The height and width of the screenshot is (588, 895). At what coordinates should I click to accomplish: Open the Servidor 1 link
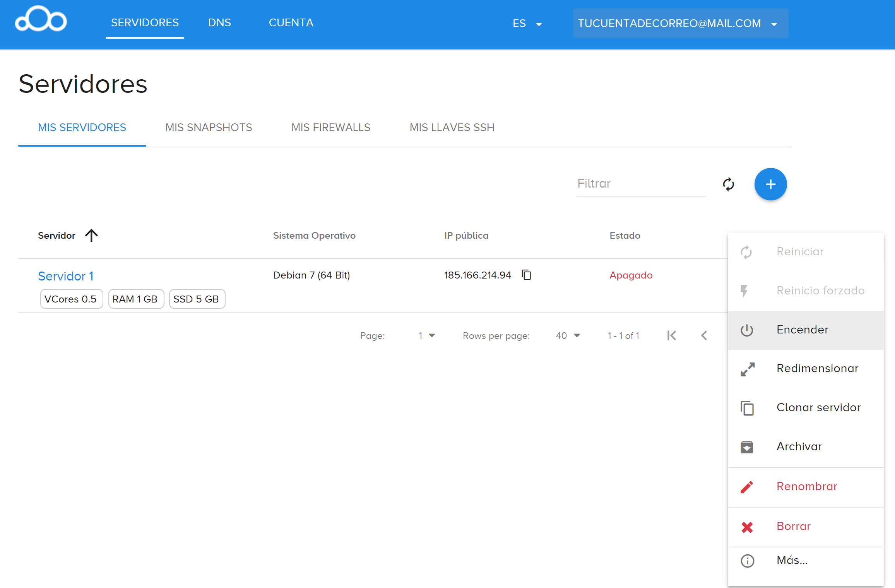[x=66, y=276]
